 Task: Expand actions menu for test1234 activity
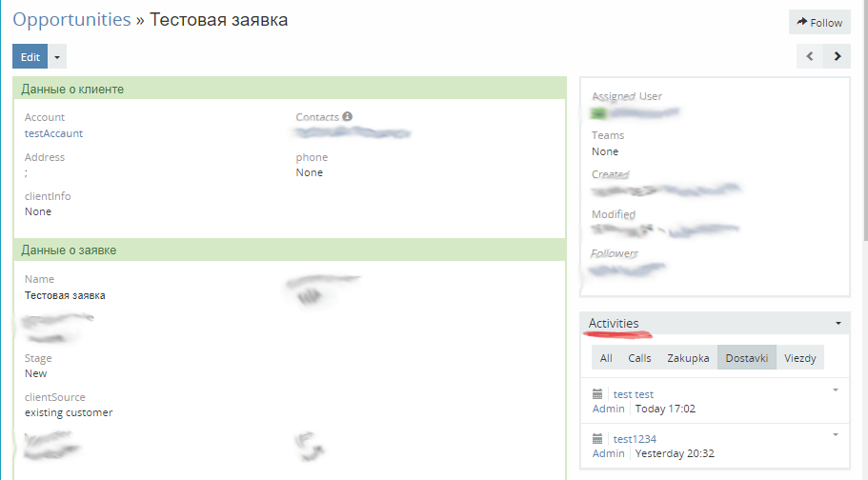click(835, 434)
